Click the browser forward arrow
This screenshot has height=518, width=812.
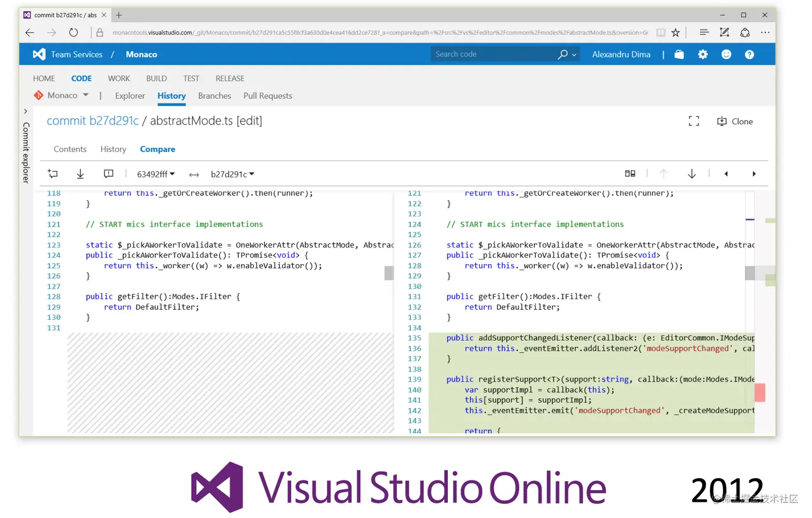click(x=52, y=33)
